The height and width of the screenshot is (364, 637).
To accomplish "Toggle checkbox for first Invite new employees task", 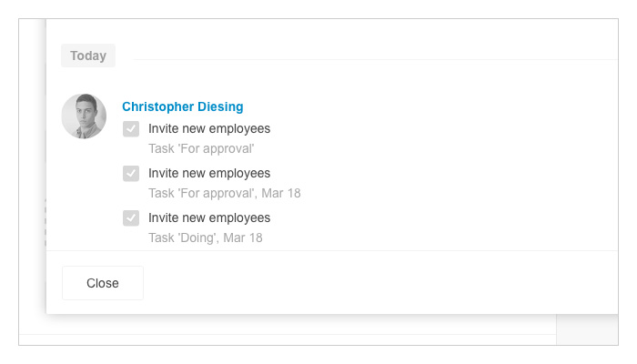I will pos(131,129).
